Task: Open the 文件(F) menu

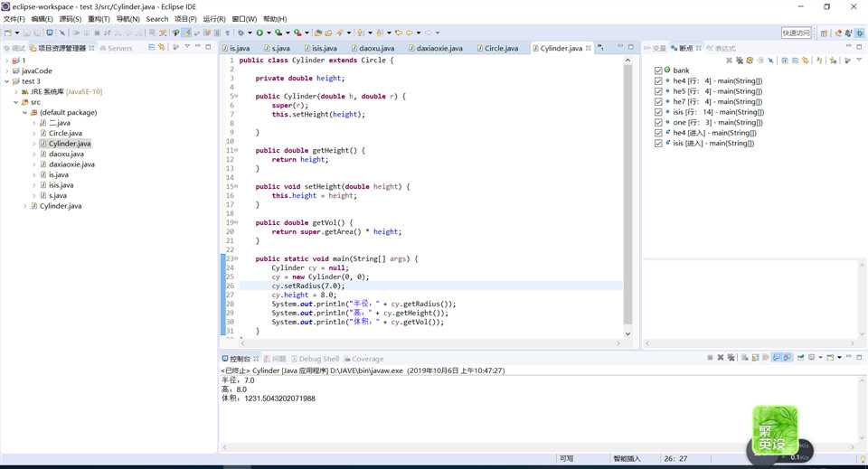Action: pyautogui.click(x=14, y=19)
